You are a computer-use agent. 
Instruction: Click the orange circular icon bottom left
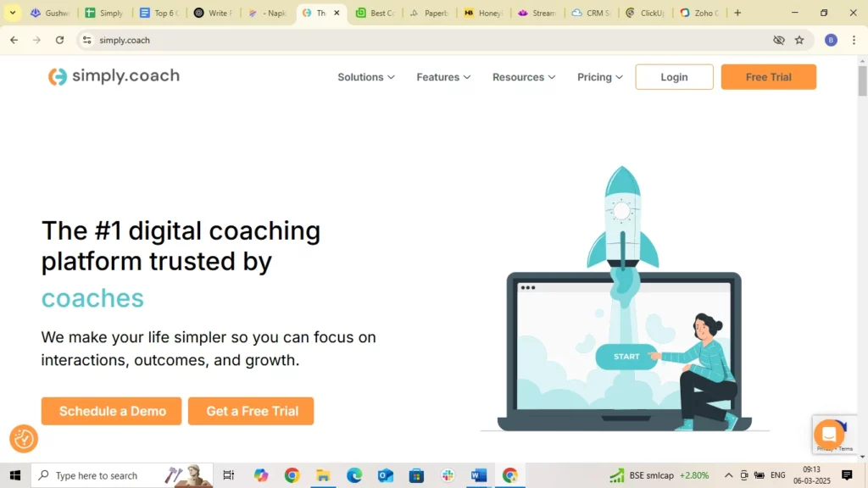point(23,439)
